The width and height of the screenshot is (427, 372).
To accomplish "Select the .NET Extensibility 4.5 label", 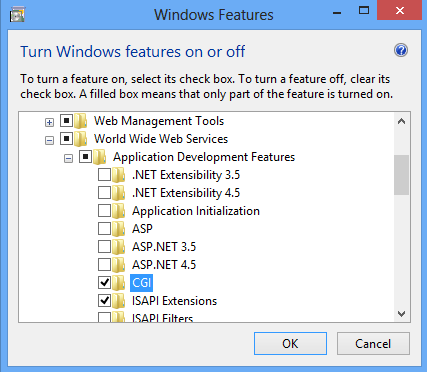I will pyautogui.click(x=186, y=193).
